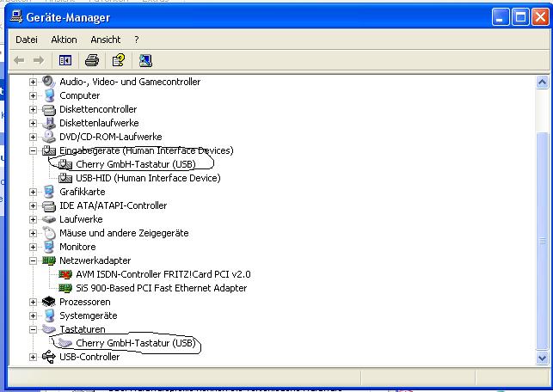Click the Geräte-Manager title bar icon

[16, 17]
